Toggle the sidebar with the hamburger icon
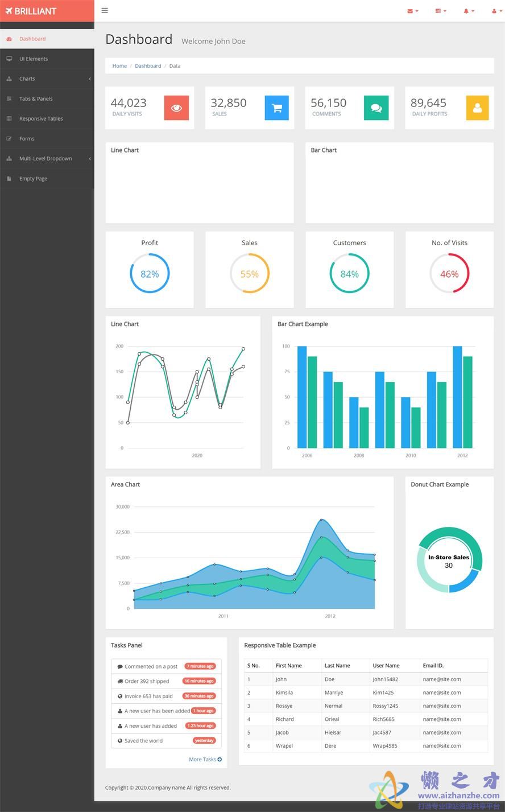Image resolution: width=505 pixels, height=812 pixels. [105, 10]
